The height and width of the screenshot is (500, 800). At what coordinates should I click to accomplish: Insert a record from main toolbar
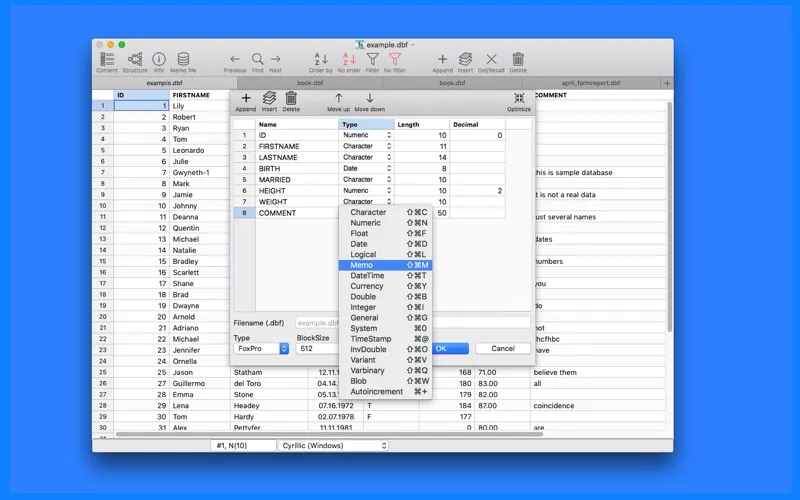tap(465, 59)
